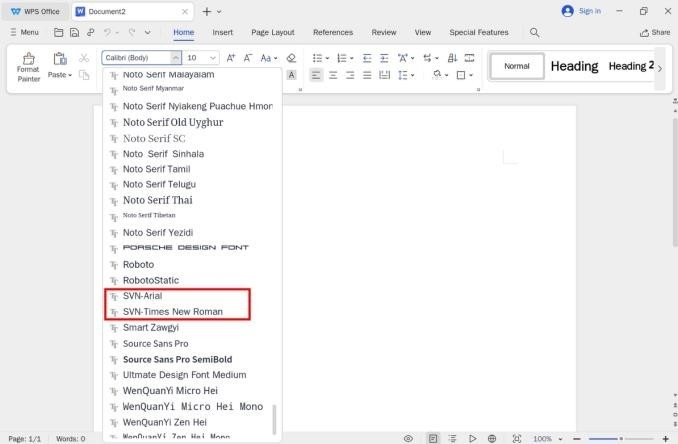Click the Decrease Indent icon
The image size is (678, 444).
367,58
